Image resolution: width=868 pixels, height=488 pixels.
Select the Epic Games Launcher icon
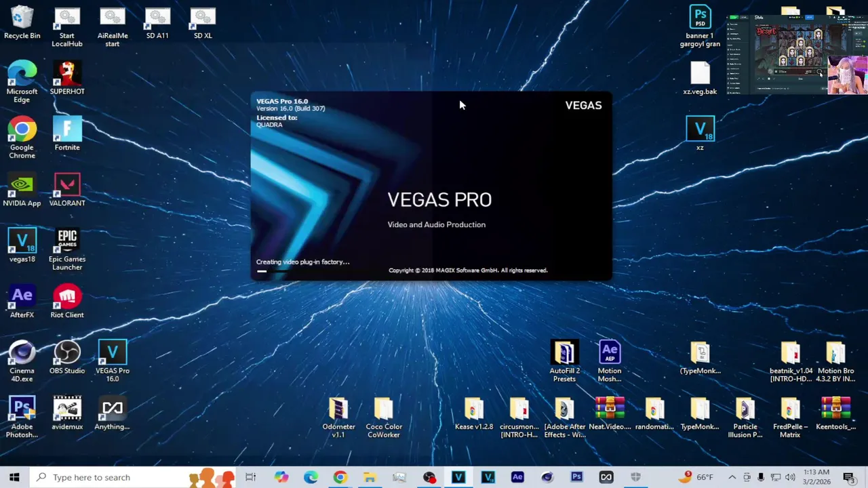[x=67, y=249]
